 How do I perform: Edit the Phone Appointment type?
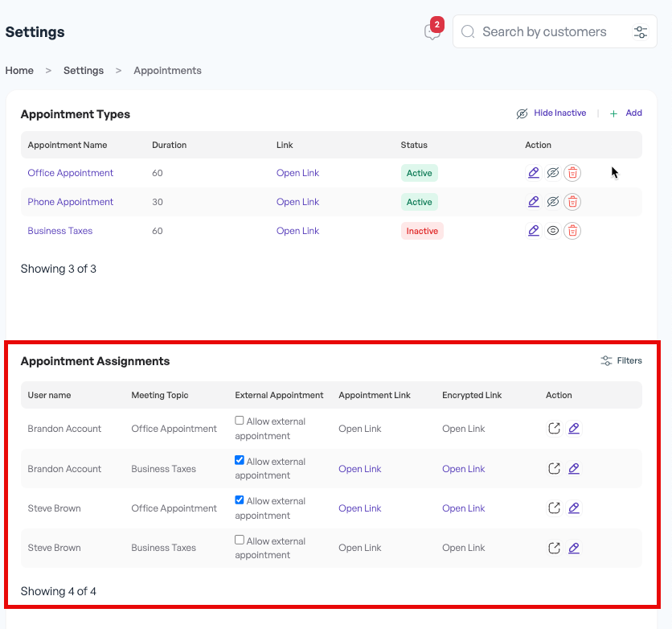pyautogui.click(x=534, y=202)
